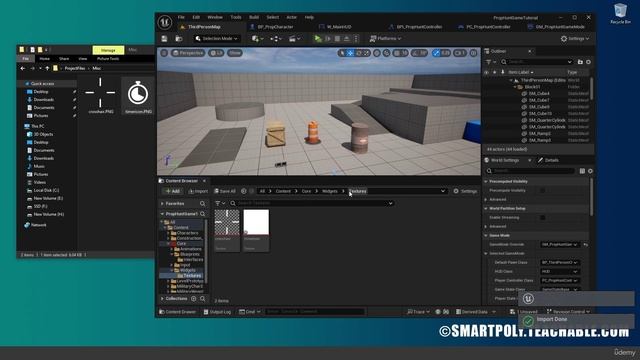Click the Stop simulation button

pyautogui.click(x=337, y=39)
